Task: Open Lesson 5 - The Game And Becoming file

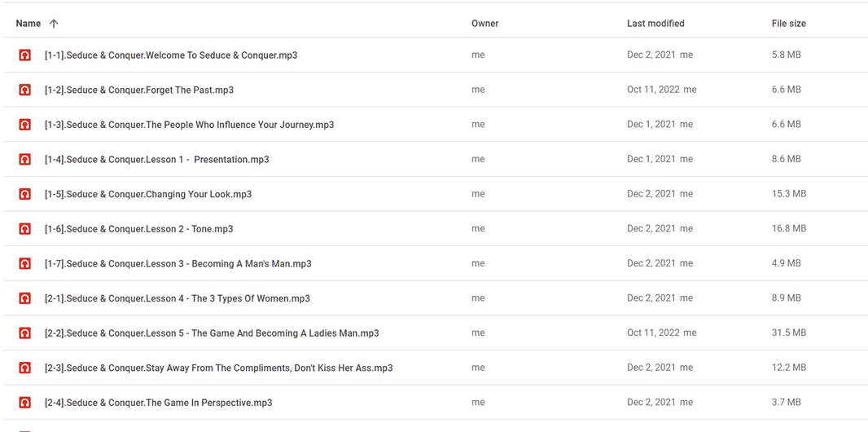Action: (212, 333)
